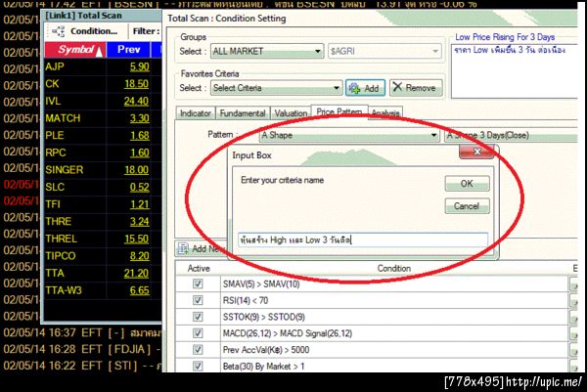Select the TTA-W3 symbol
Image resolution: width=587 pixels, height=392 pixels.
[64, 290]
